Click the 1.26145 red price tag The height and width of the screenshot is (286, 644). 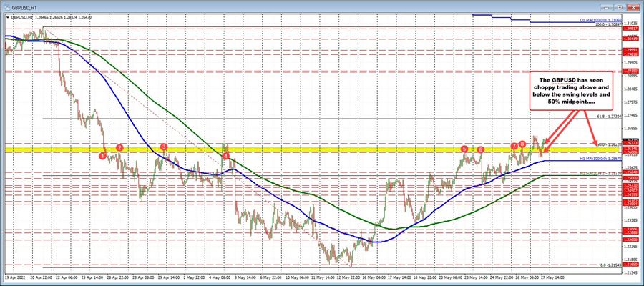630,149
